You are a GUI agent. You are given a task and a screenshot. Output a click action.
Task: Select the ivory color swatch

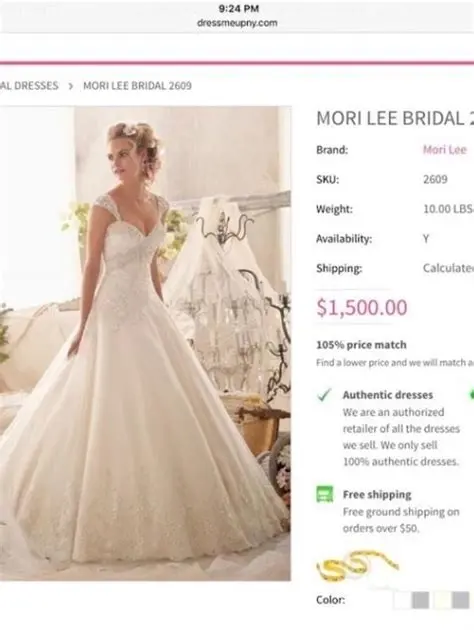[442, 600]
